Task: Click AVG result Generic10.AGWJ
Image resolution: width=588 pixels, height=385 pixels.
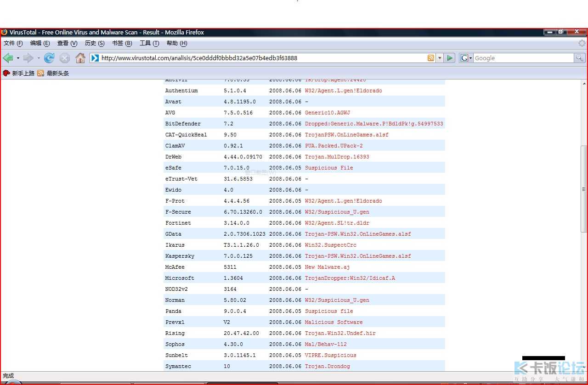Action: point(328,113)
